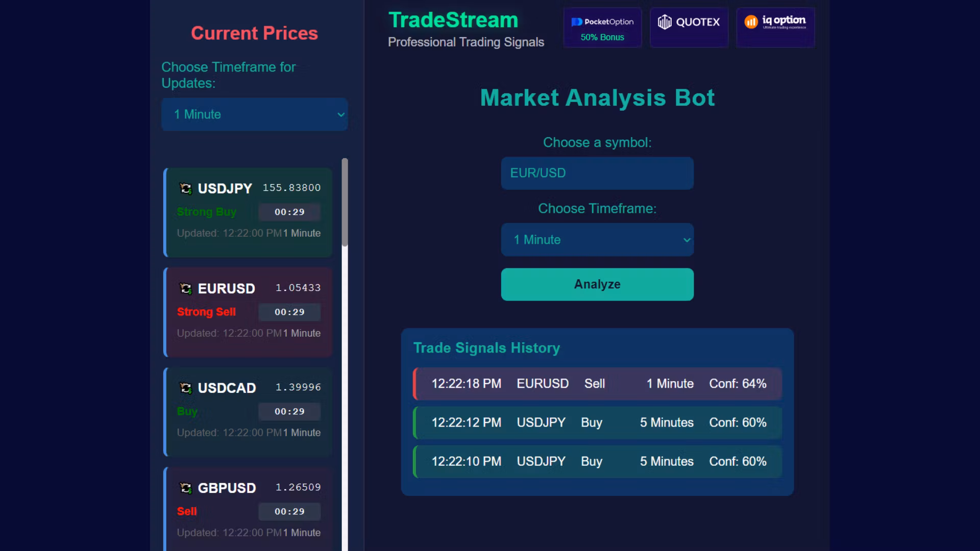This screenshot has width=980, height=551.
Task: Open the Updates timeframe dropdown
Action: click(254, 114)
